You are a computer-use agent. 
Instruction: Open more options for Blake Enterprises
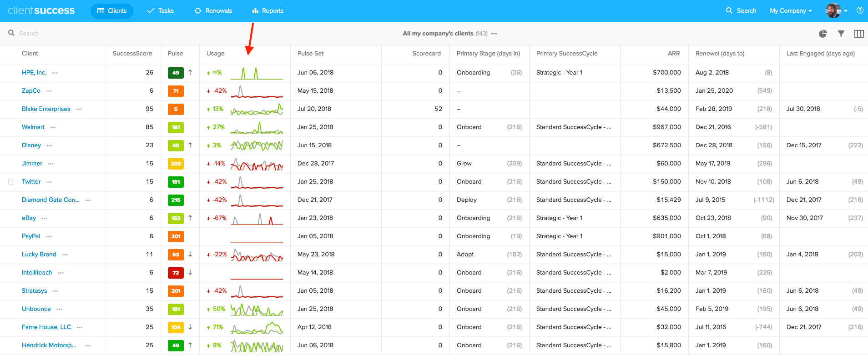[79, 110]
